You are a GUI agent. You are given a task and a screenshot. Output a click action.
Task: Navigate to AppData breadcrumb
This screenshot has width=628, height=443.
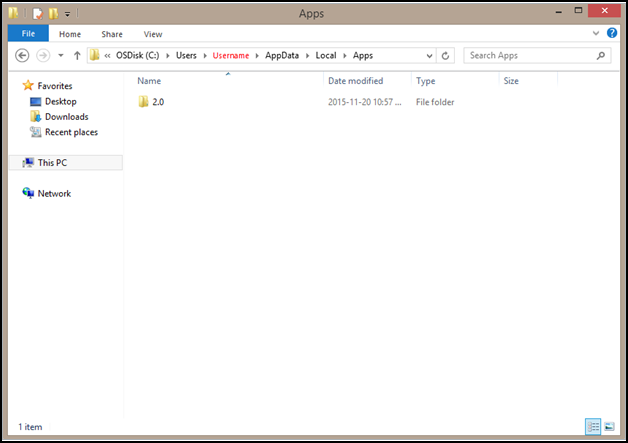[282, 55]
